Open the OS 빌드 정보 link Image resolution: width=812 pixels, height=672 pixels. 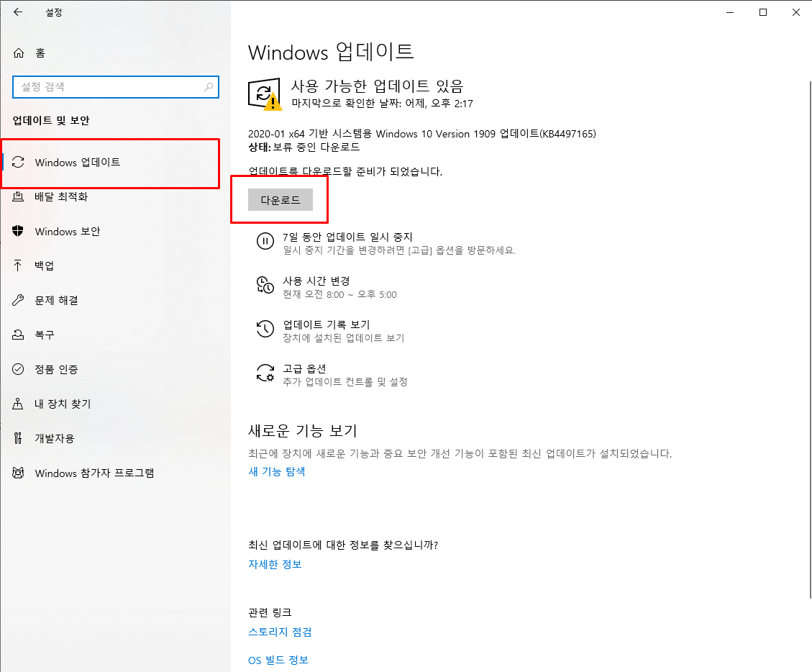(278, 660)
